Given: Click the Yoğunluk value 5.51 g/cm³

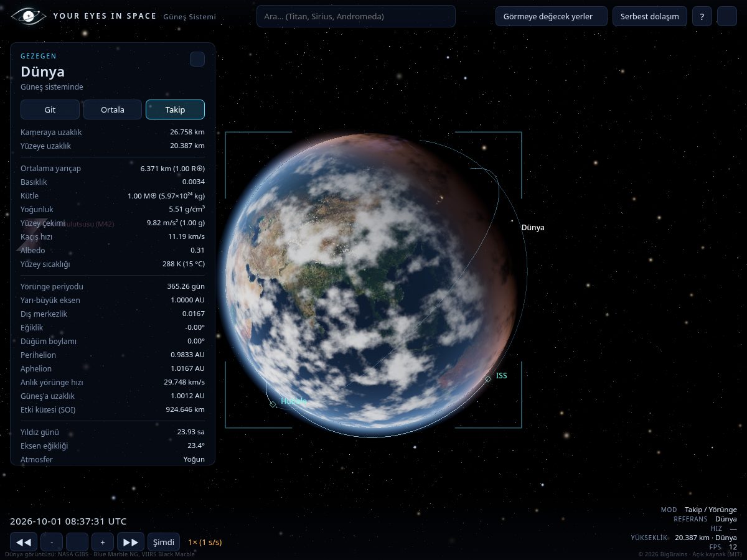Looking at the screenshot, I should pos(187,209).
